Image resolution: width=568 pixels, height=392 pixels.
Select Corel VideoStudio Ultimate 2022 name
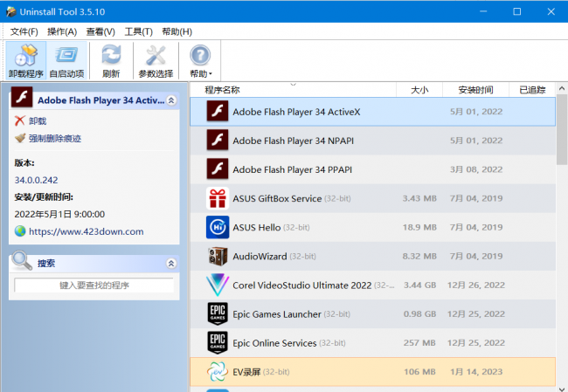(302, 285)
